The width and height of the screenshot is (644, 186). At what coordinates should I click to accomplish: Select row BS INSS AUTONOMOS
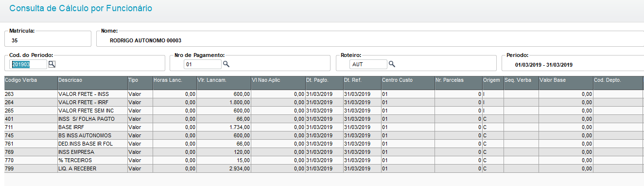coord(324,135)
